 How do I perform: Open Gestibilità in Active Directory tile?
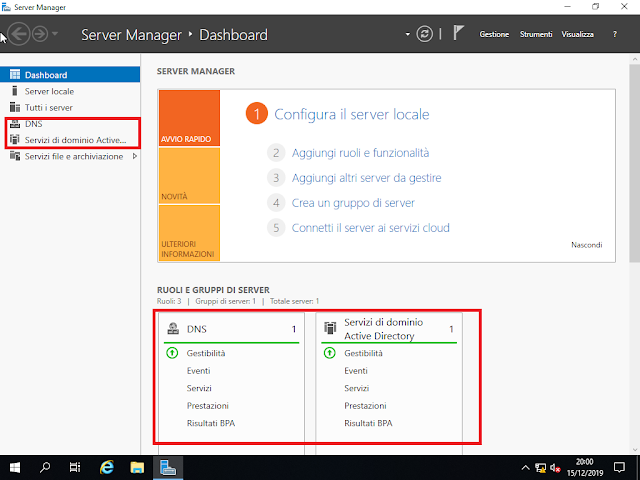[x=363, y=353]
